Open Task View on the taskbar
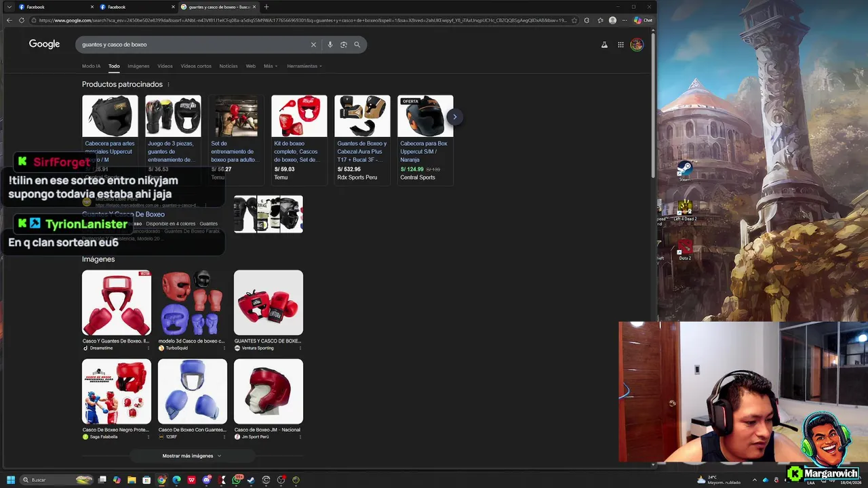The image size is (868, 488). pos(102,480)
